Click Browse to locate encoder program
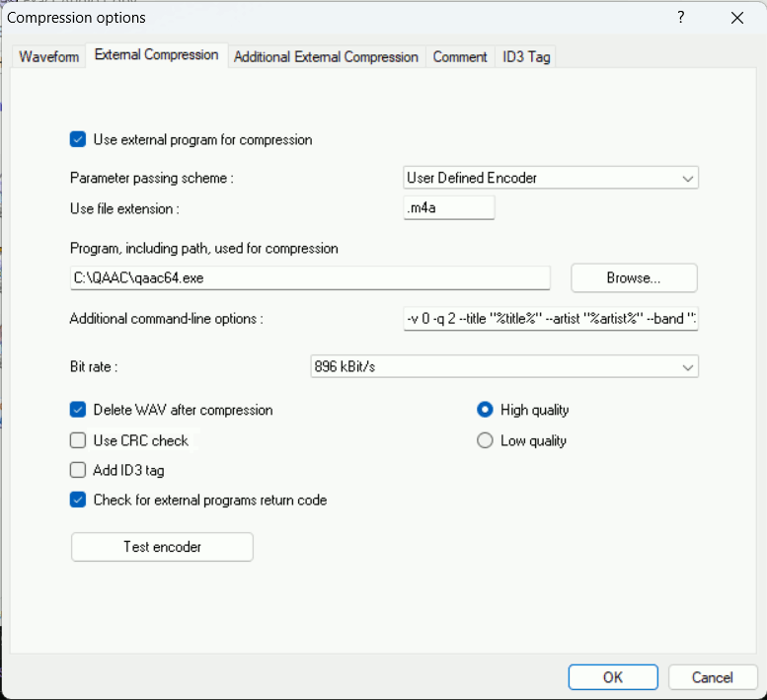This screenshot has width=767, height=700. point(634,278)
